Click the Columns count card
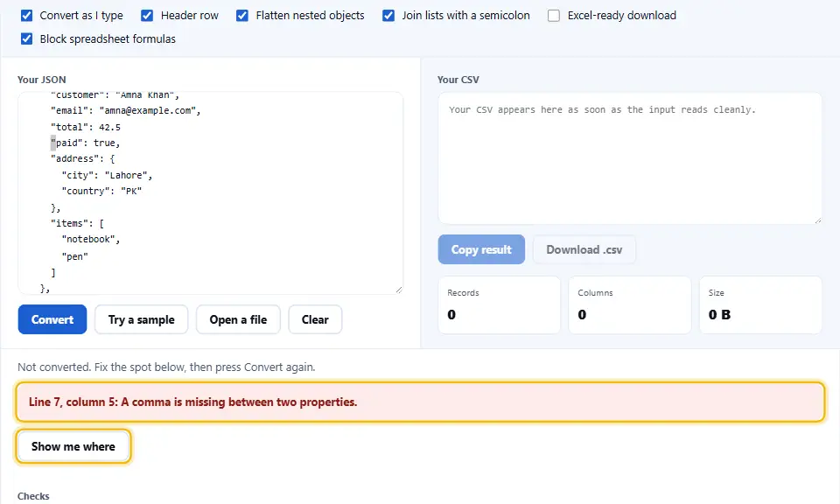This screenshot has width=840, height=504. tap(630, 304)
